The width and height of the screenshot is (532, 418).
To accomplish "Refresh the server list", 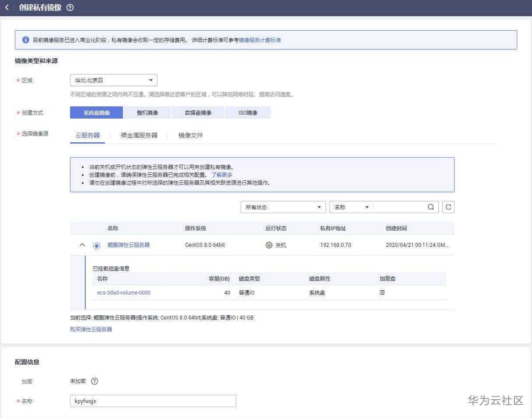I will [x=448, y=207].
